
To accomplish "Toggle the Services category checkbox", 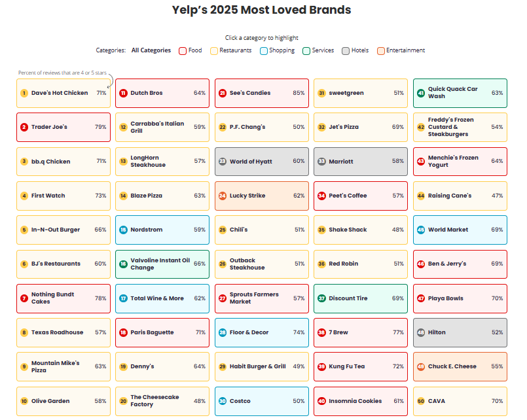I will (306, 50).
